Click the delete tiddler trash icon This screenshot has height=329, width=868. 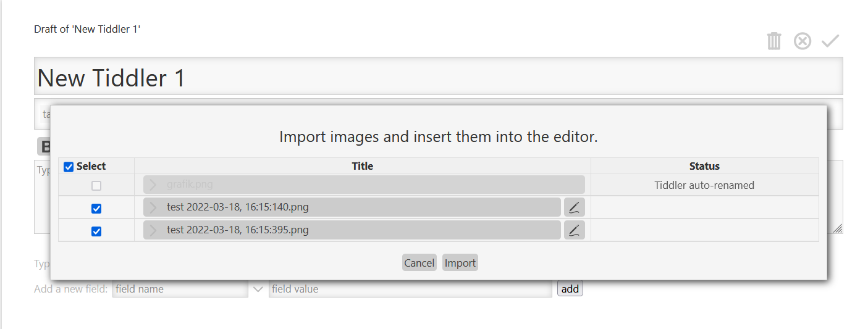pos(774,41)
